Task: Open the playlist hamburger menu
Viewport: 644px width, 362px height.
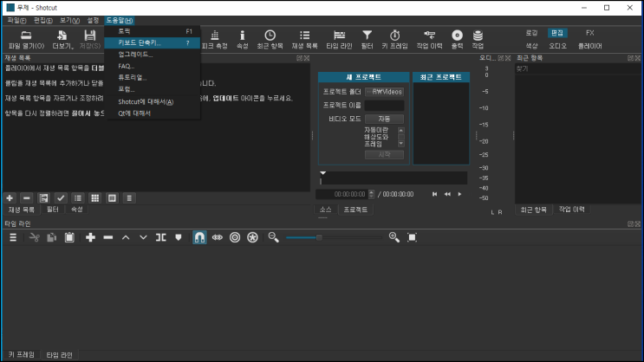Action: pyautogui.click(x=129, y=198)
